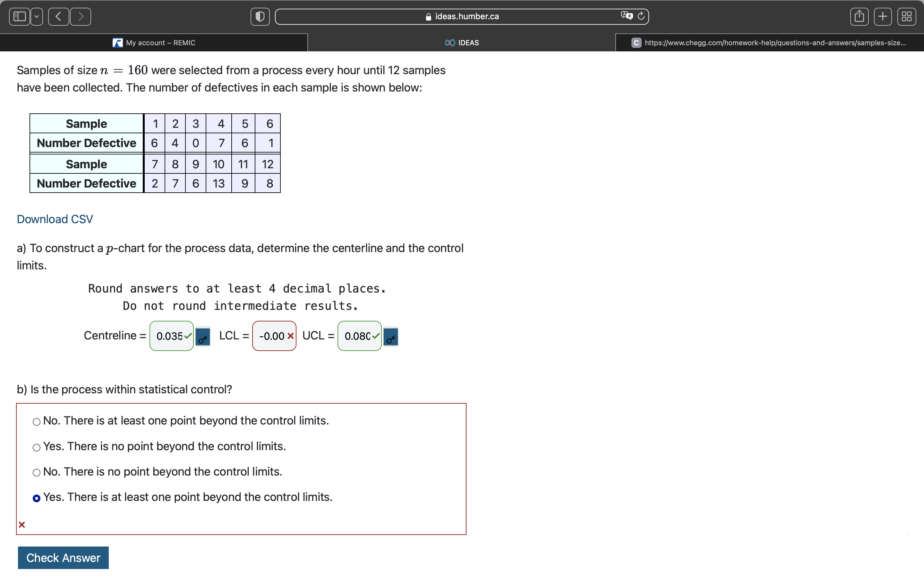Click the red X mark under question b
This screenshot has width=924, height=578.
(x=22, y=525)
